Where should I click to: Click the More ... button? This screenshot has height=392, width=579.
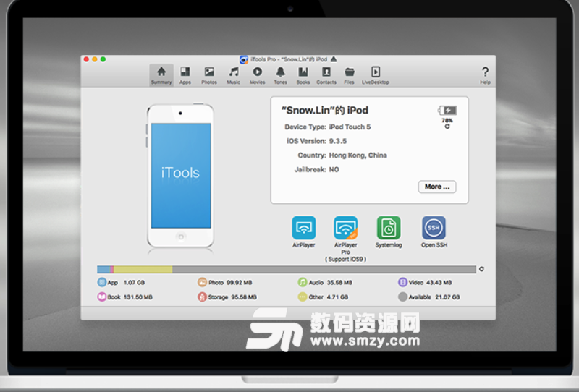tap(437, 187)
